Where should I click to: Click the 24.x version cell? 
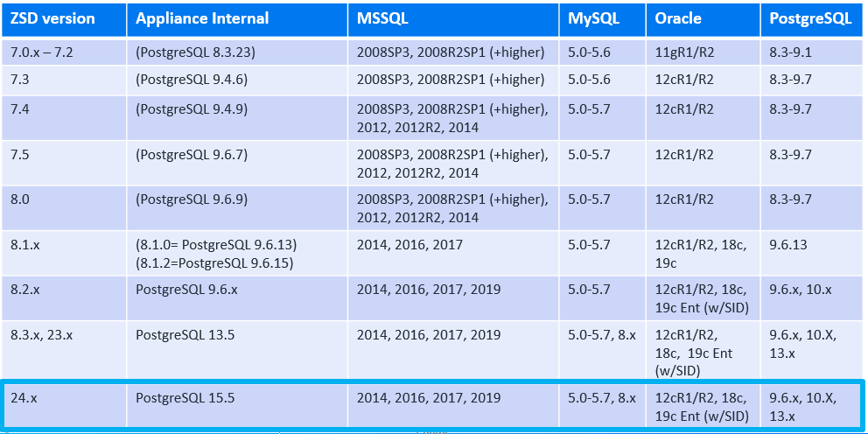(x=24, y=398)
